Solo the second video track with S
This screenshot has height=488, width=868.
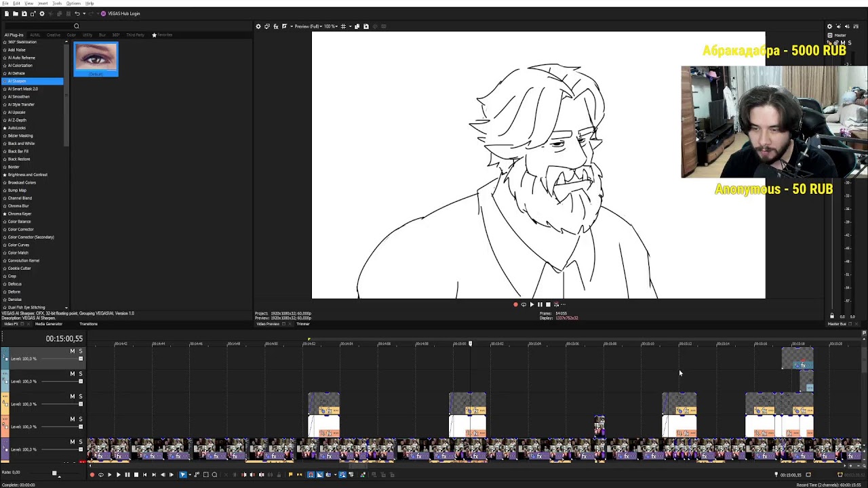[80, 373]
